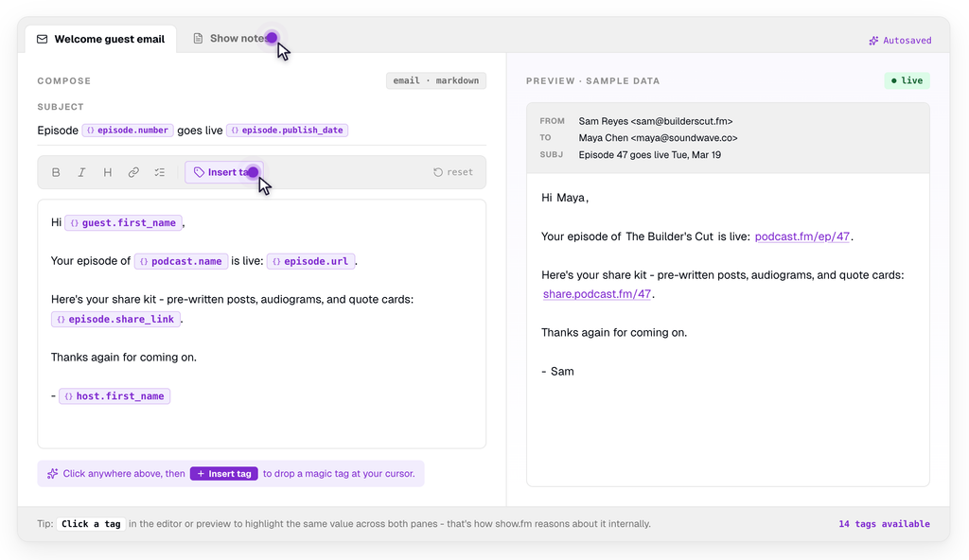Screen dimensions: 969x560
Task: Click the preview recipient Maya Chen address
Action: [x=659, y=138]
